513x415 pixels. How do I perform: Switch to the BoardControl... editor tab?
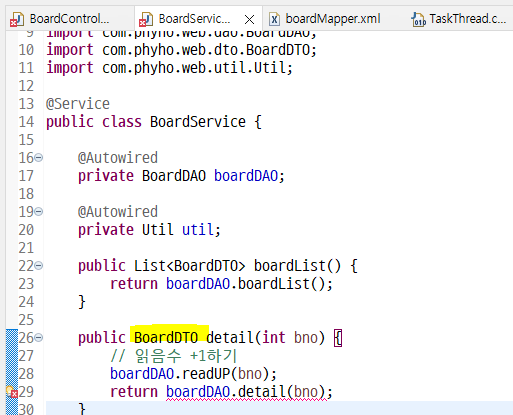(x=69, y=19)
